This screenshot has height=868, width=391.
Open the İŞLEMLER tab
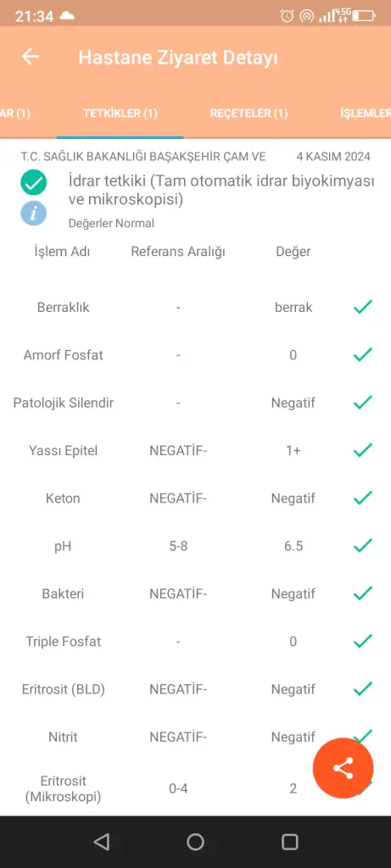tap(366, 114)
